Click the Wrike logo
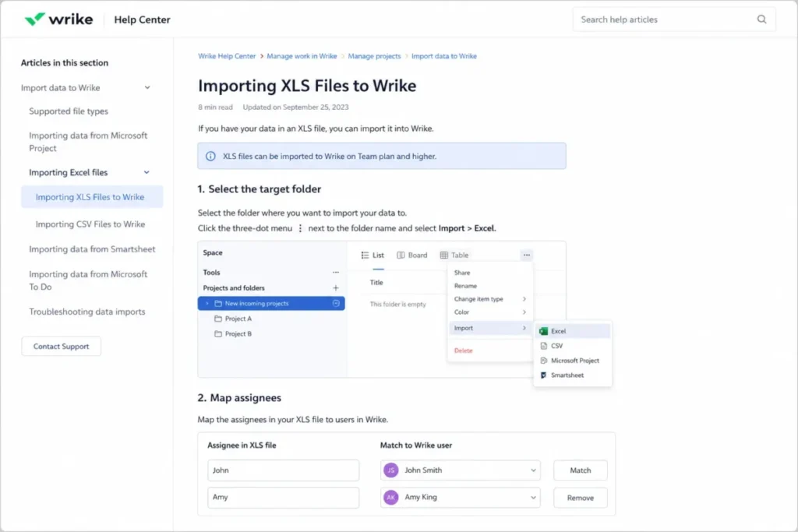Viewport: 798px width, 532px height. (x=58, y=19)
